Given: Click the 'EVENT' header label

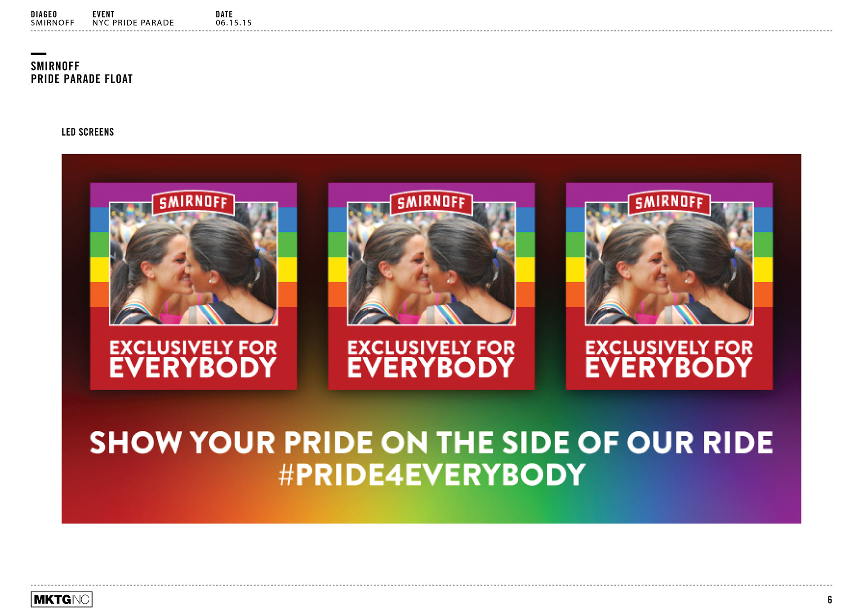Looking at the screenshot, I should pos(103,14).
